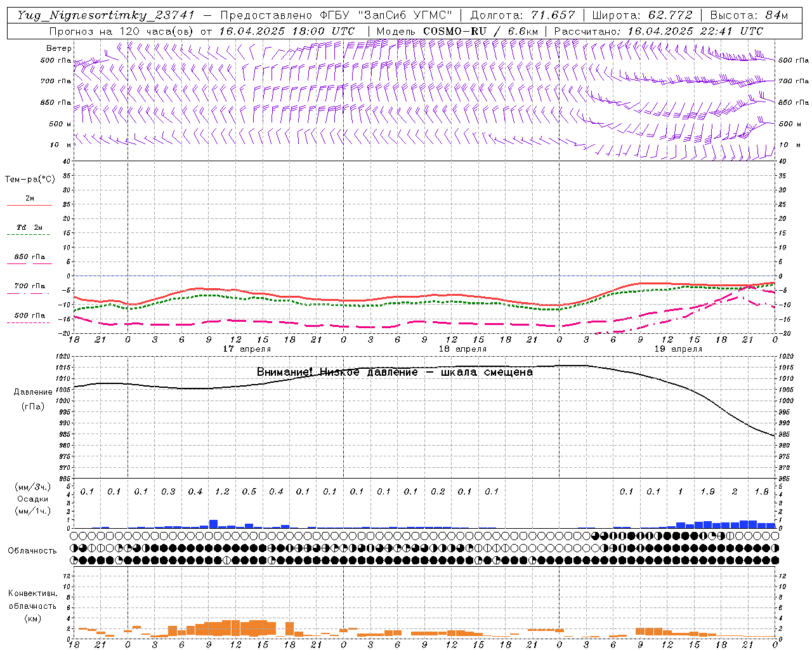Click the 0.3 precipitation value
812x650 pixels.
click(x=168, y=492)
